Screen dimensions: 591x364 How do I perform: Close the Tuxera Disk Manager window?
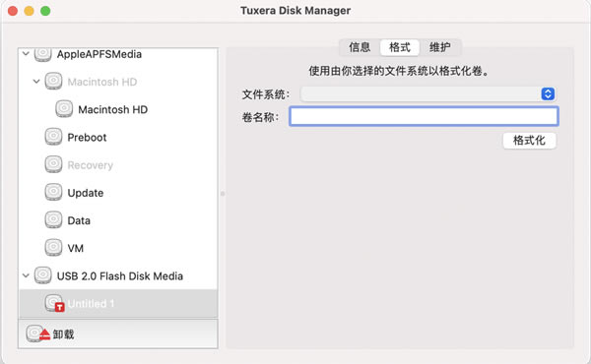click(x=13, y=11)
